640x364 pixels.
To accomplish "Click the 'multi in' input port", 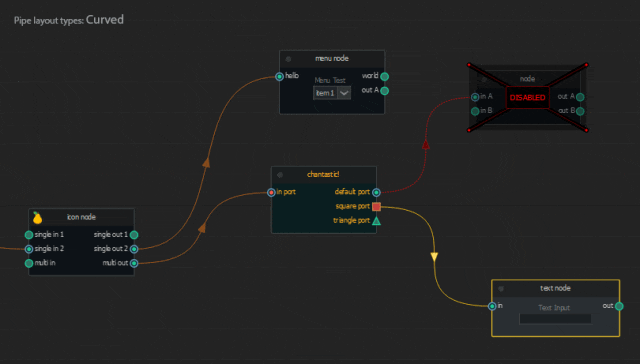I will point(29,263).
